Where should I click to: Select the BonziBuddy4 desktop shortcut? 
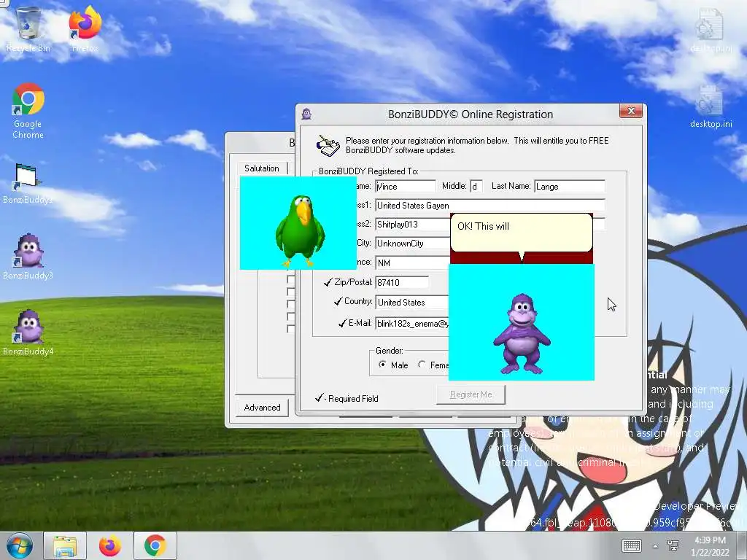28,332
